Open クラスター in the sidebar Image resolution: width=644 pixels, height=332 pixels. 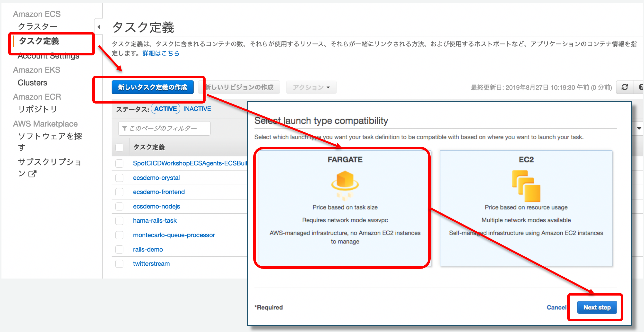point(37,26)
